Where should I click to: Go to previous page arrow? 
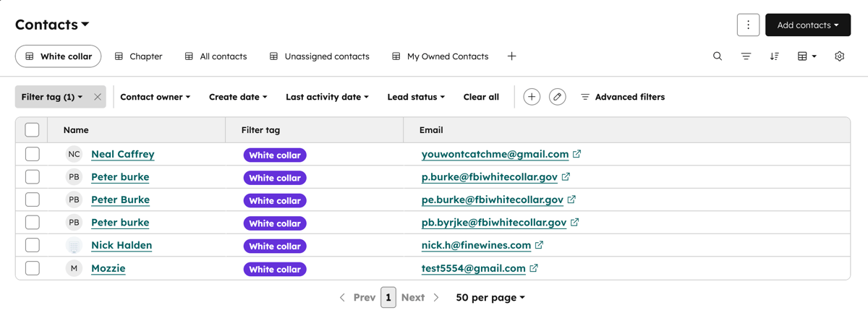pos(342,297)
